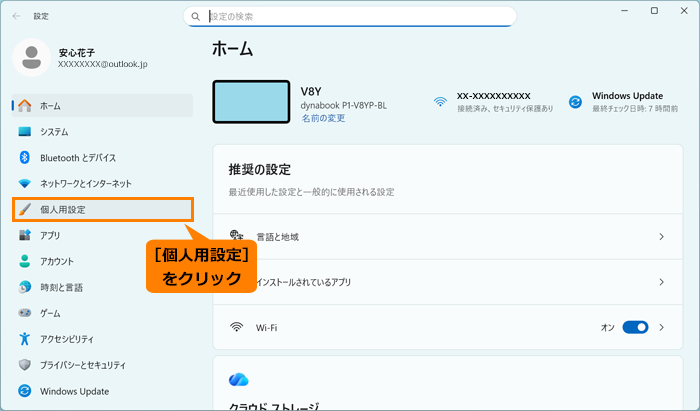Open システム settings category

coord(102,132)
